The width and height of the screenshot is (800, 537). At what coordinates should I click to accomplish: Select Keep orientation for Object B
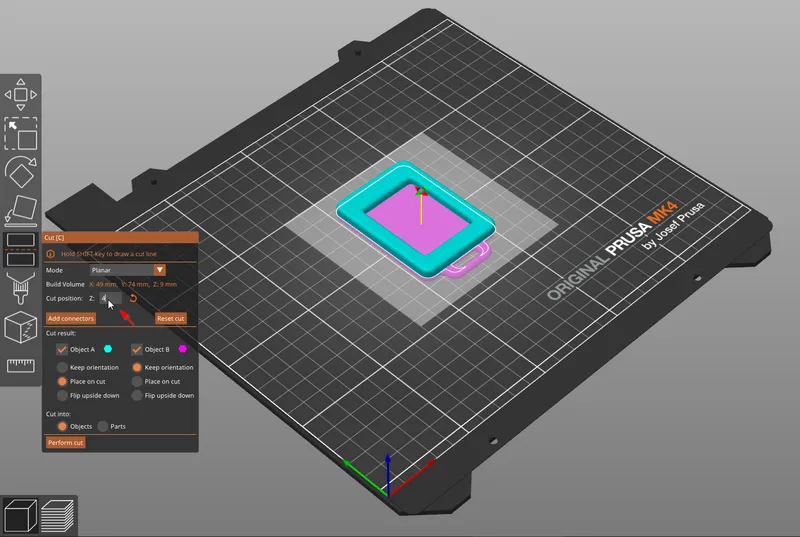point(137,367)
